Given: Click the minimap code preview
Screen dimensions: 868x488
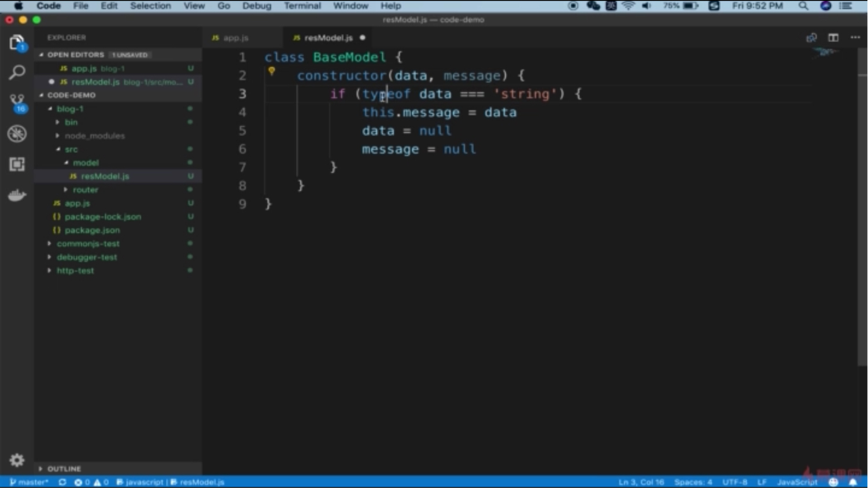Looking at the screenshot, I should coord(825,53).
